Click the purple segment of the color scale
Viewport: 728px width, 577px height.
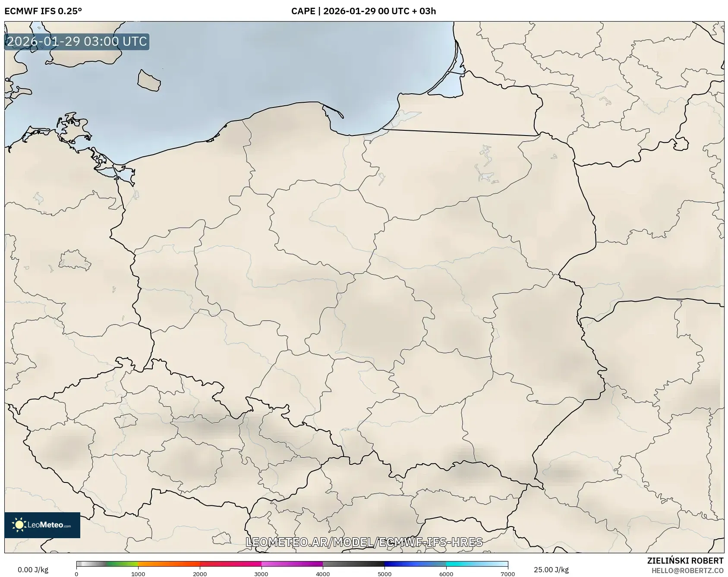pos(311,564)
